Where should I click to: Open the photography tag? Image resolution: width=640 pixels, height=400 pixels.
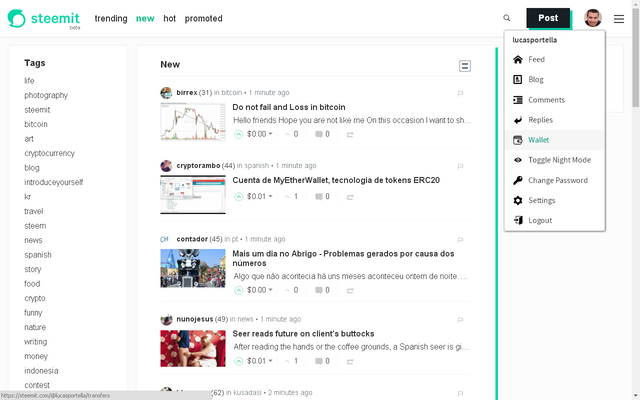pos(46,96)
